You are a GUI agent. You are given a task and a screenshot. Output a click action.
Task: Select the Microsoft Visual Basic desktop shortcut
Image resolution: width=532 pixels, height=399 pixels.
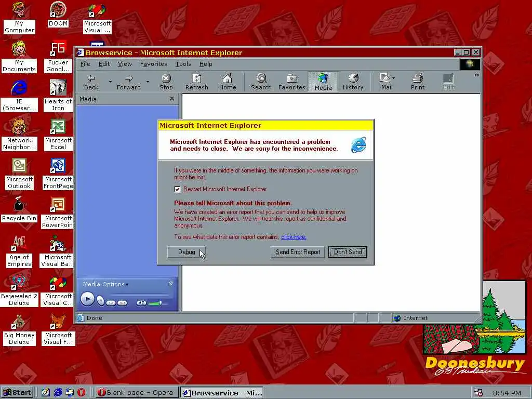(57, 252)
